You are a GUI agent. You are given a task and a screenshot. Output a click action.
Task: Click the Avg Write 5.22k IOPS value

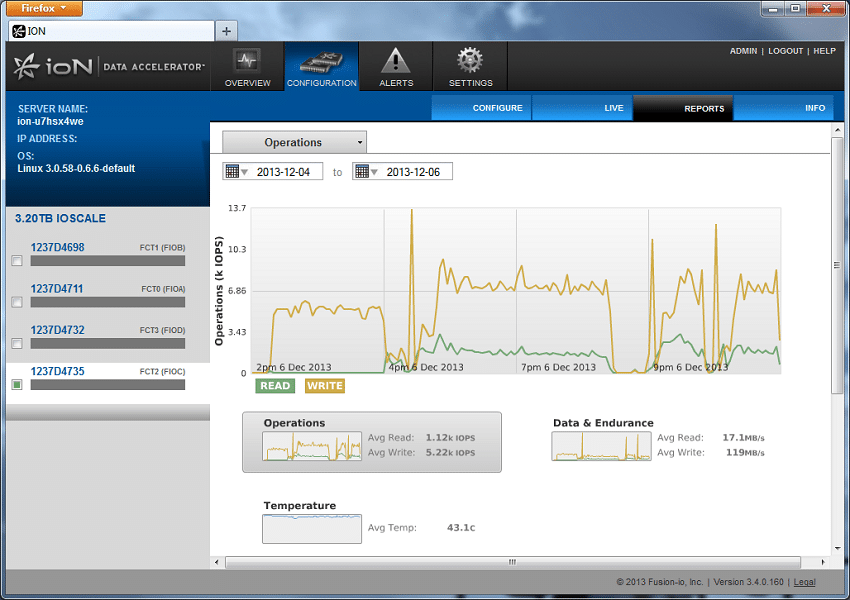(450, 453)
